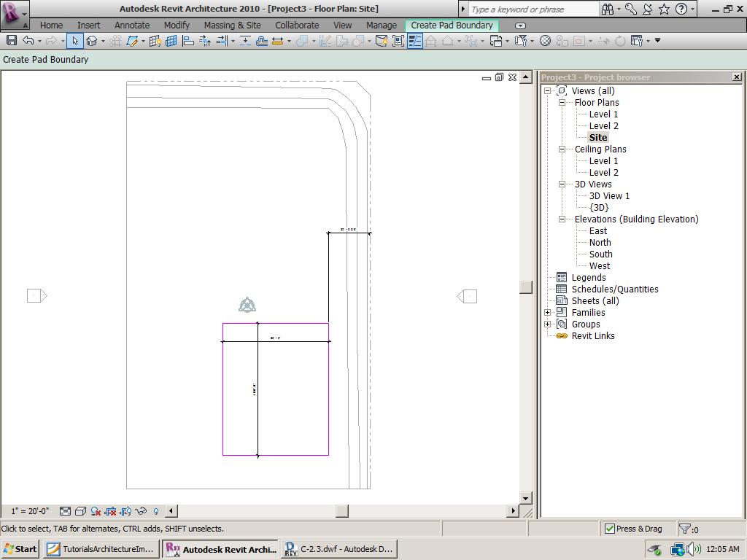
Task: Expand the Families node in Project Browser
Action: 548,313
